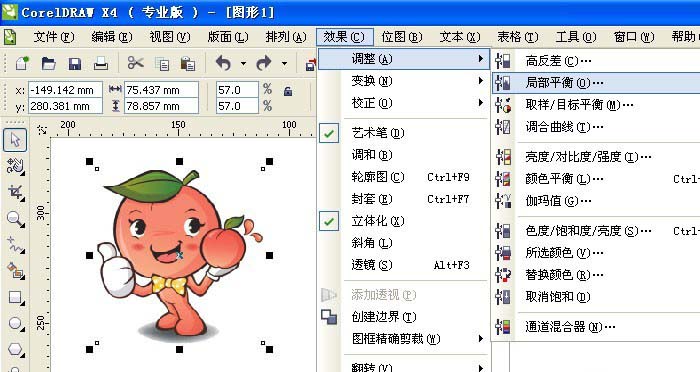The width and height of the screenshot is (700, 372).
Task: Select the Ellipse tool
Action: (15, 323)
